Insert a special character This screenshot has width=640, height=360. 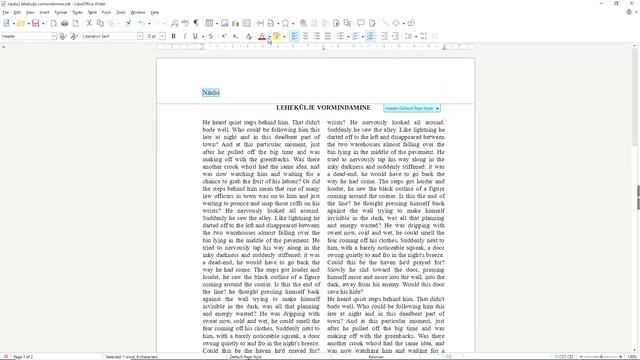point(285,23)
